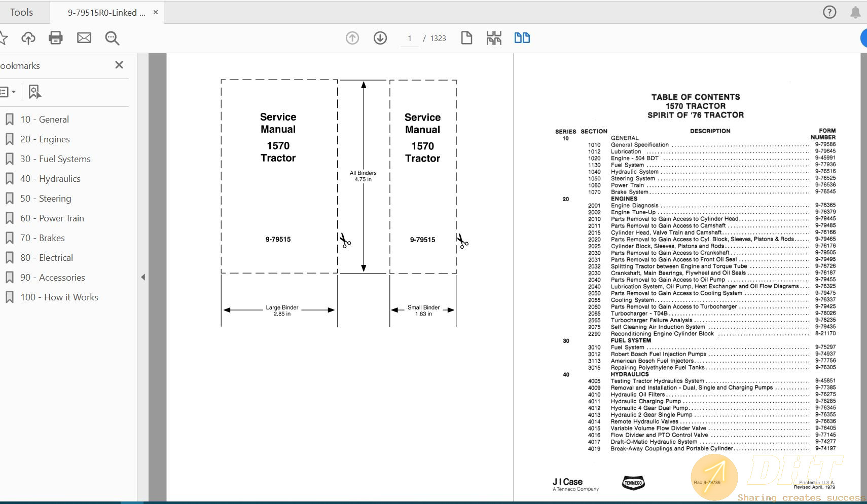Zoom out with the magnifier icon
867x504 pixels.
(112, 37)
